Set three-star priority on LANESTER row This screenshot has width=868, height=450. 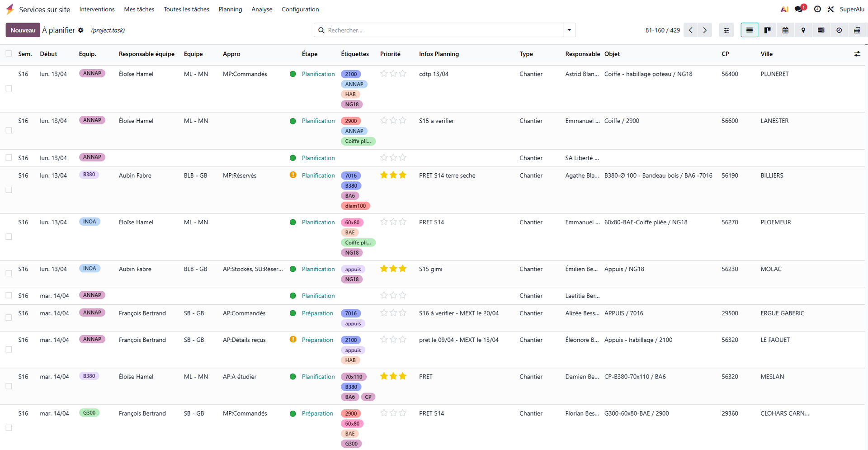403,120
